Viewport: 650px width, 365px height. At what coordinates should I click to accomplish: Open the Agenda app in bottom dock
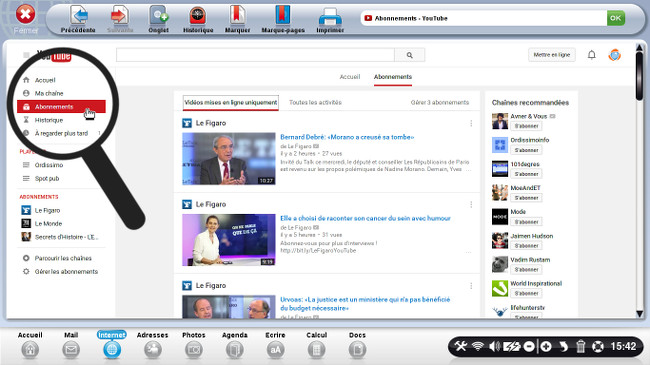235,345
